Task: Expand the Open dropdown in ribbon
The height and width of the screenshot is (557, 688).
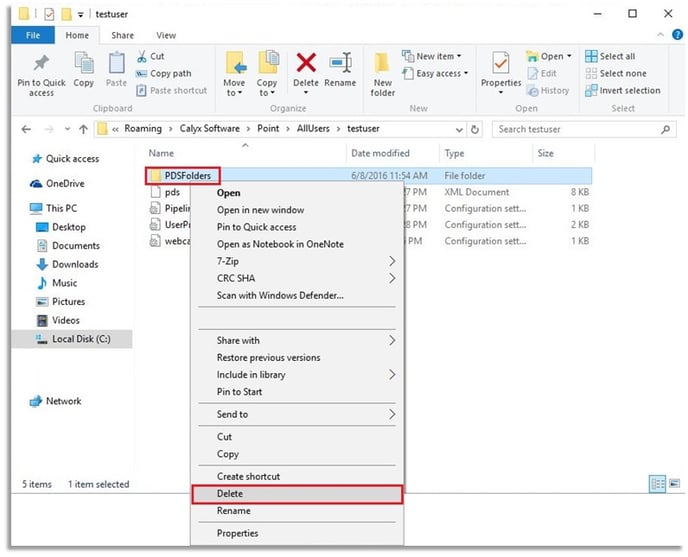Action: point(569,56)
